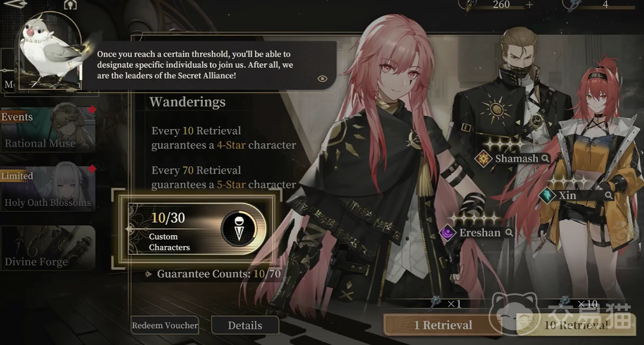Screen dimensions: 644x345
Task: Open the Custom Characters selector icon
Action: point(239,229)
